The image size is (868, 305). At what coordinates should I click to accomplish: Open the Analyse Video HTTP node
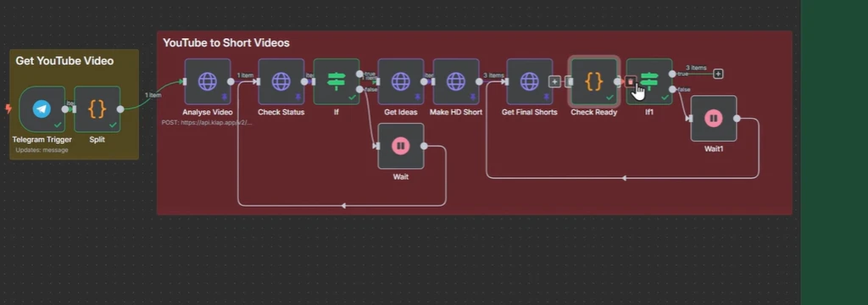point(208,81)
